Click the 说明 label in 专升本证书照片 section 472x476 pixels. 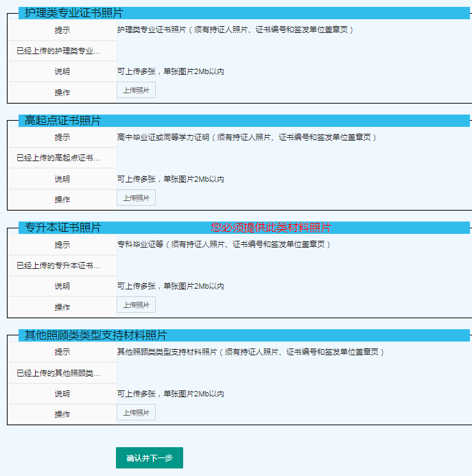pyautogui.click(x=62, y=286)
